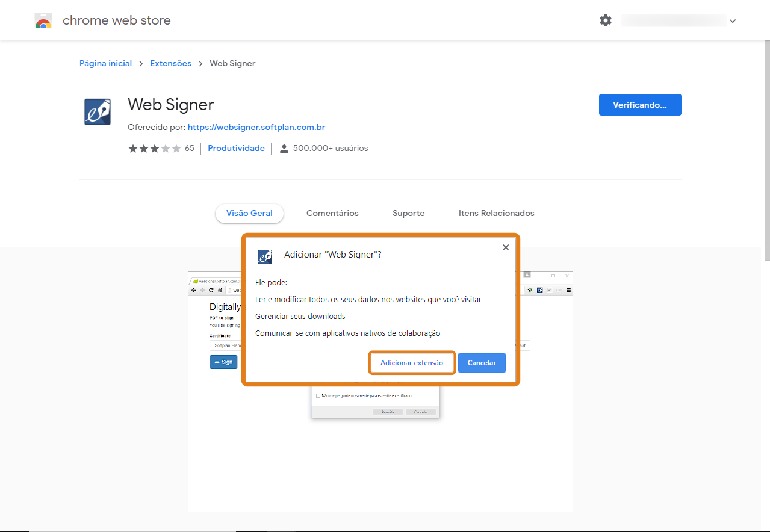
Task: Go to Página inicial breadcrumb
Action: pos(105,63)
